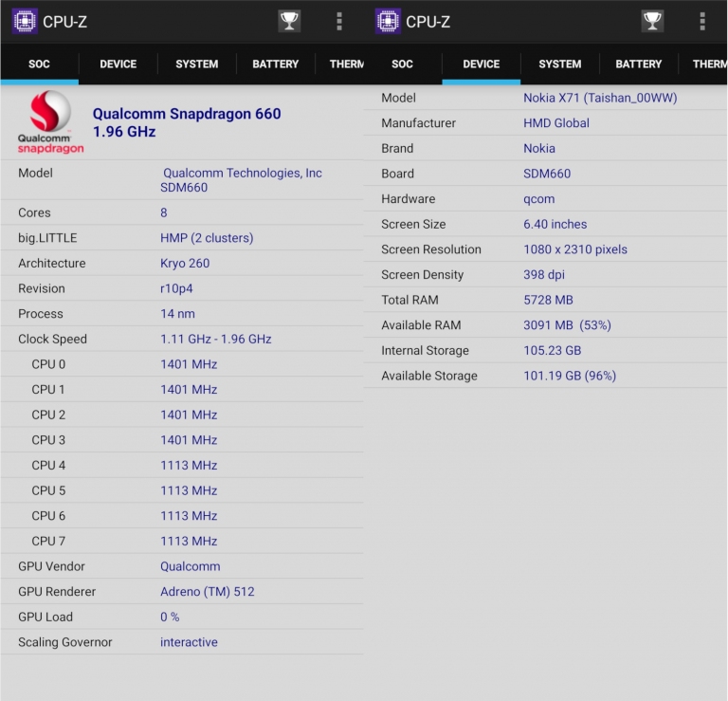Open SYSTEM tab in right screen
The width and height of the screenshot is (728, 701).
[x=560, y=65]
